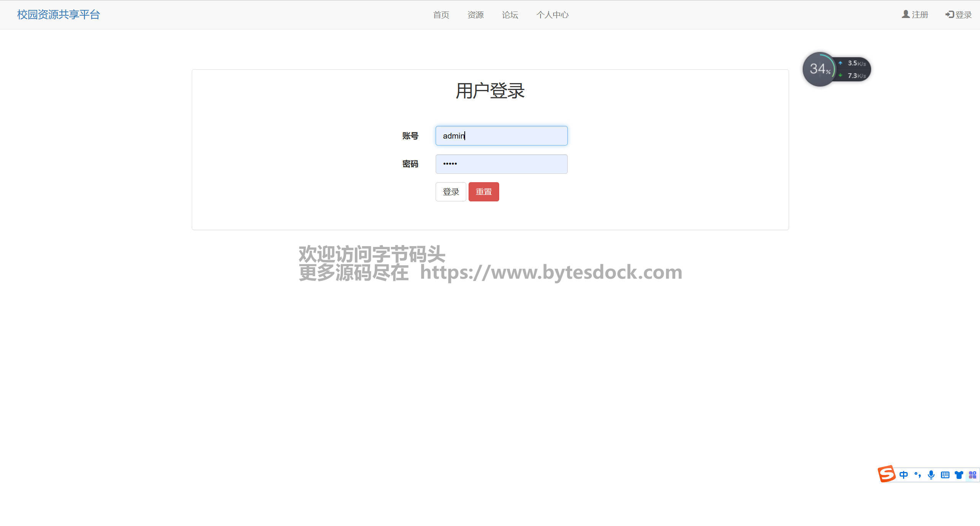Open the IME skin (shirt) icon
This screenshot has width=980, height=526.
pos(959,475)
